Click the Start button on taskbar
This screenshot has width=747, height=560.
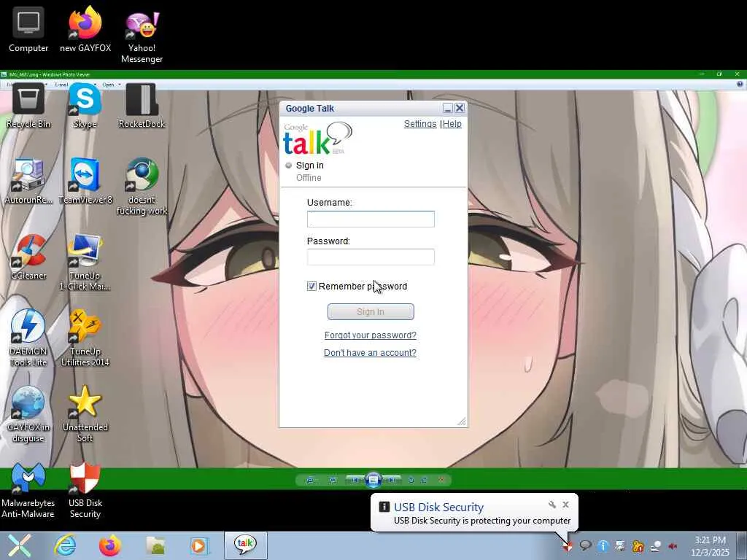(18, 545)
